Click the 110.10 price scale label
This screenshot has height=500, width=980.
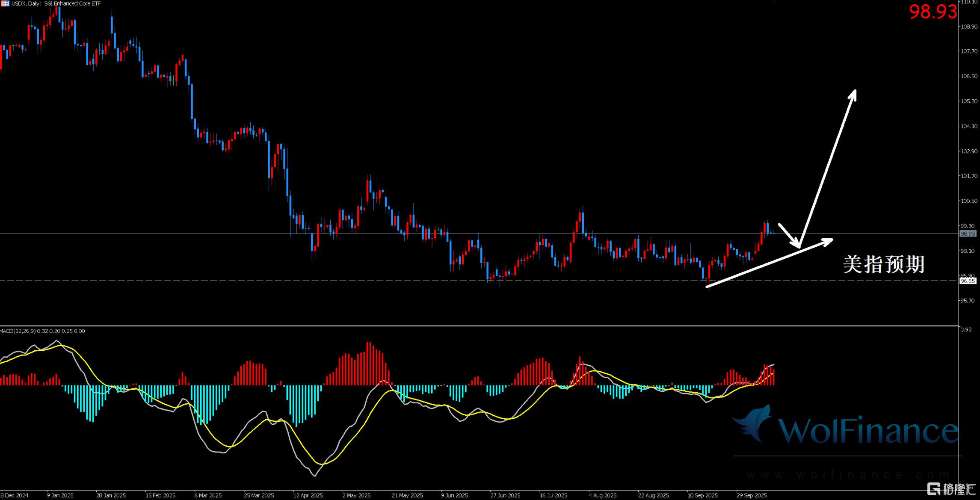pyautogui.click(x=970, y=2)
